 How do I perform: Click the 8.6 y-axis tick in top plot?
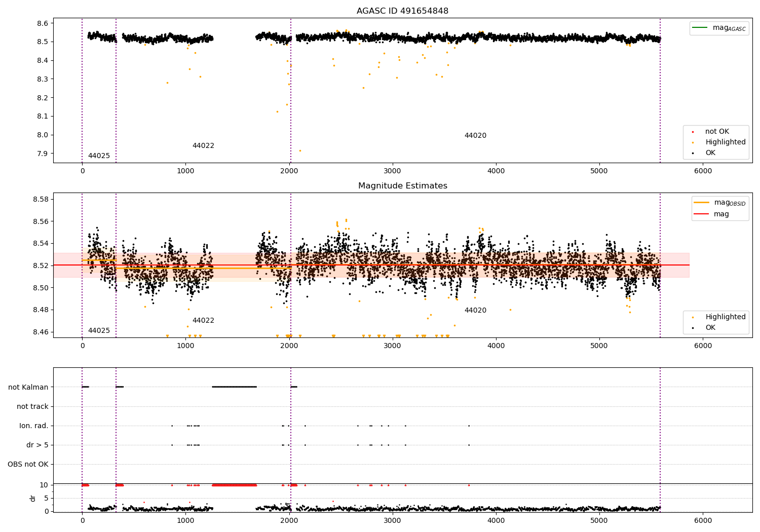pyautogui.click(x=43, y=23)
